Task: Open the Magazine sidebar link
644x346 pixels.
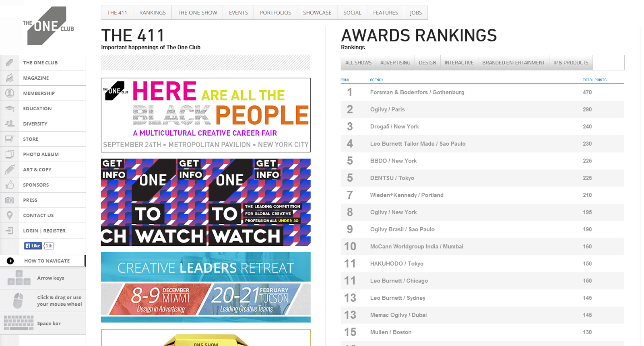Action: point(36,78)
